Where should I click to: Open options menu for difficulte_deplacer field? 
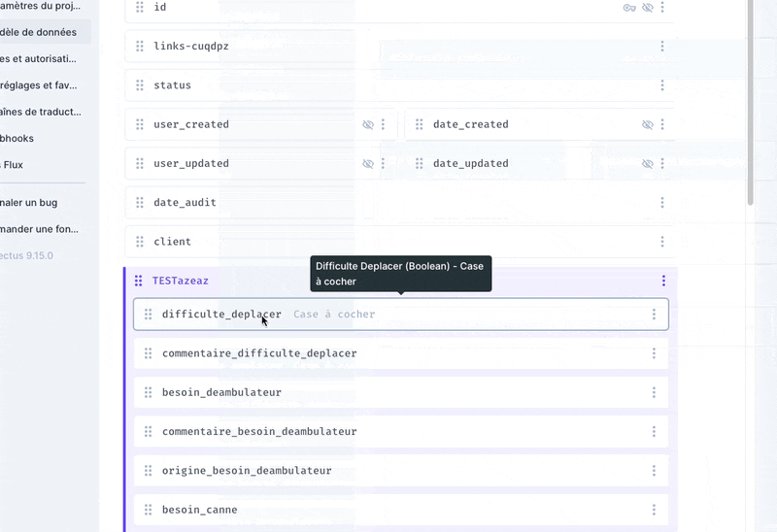point(654,314)
